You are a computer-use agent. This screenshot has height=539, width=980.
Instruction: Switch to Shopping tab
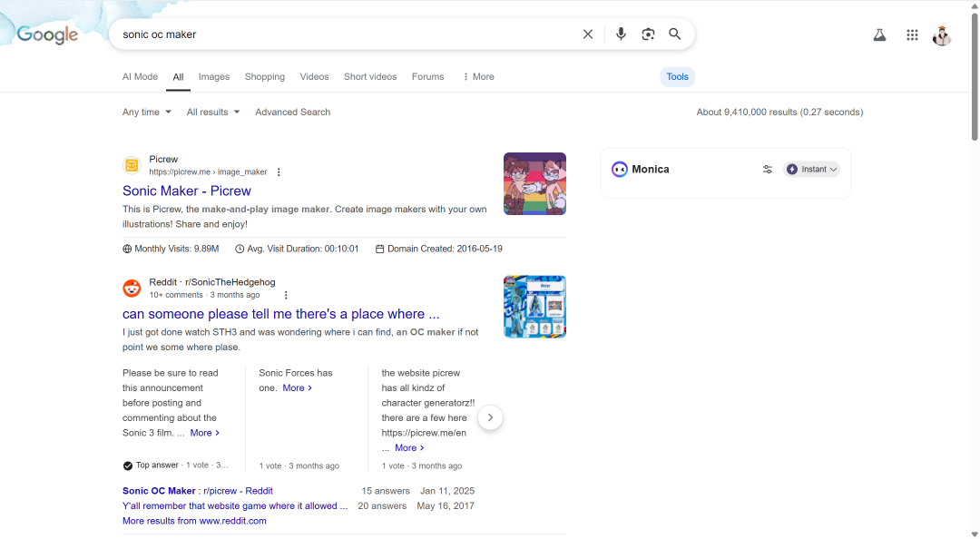tap(264, 77)
